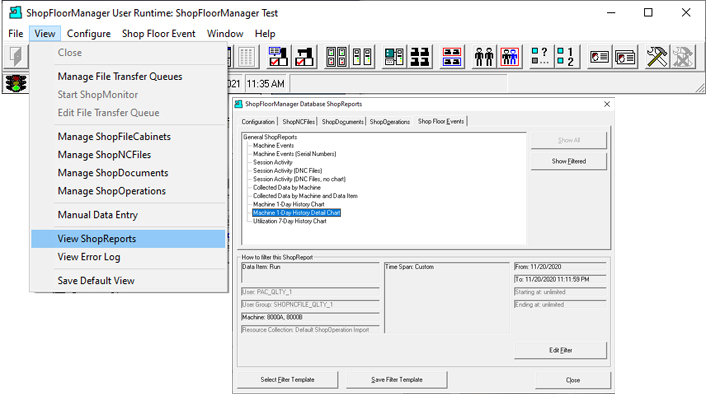
Task: Click the question mark list toolbar icon
Action: click(x=540, y=57)
